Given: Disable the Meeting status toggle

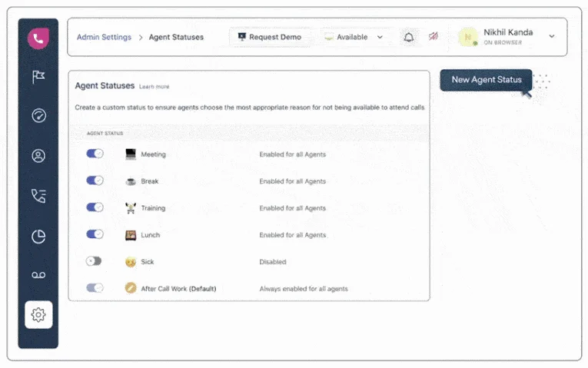Looking at the screenshot, I should click(x=95, y=154).
